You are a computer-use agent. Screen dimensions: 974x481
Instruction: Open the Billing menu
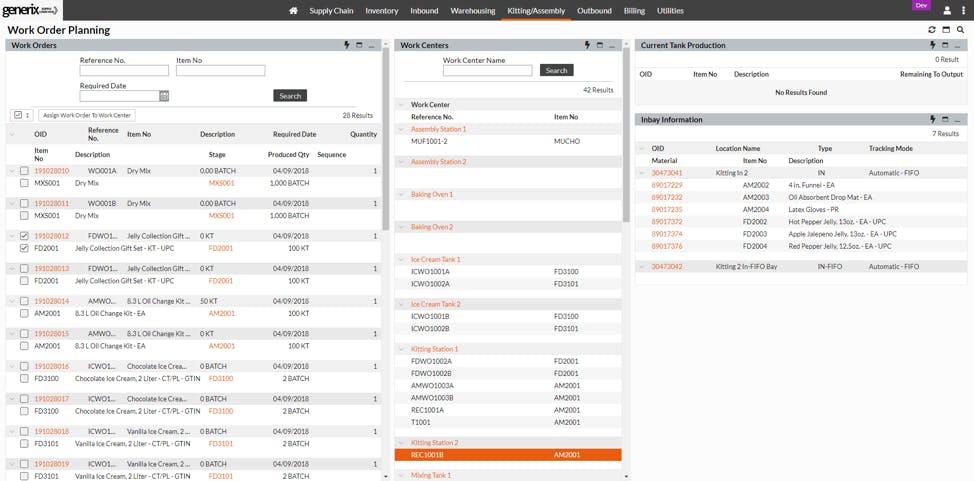pos(634,11)
